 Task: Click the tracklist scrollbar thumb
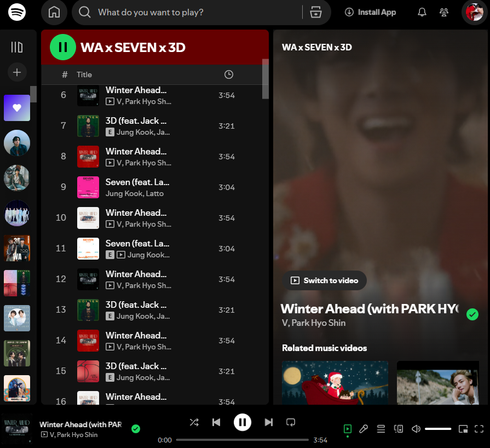point(266,79)
